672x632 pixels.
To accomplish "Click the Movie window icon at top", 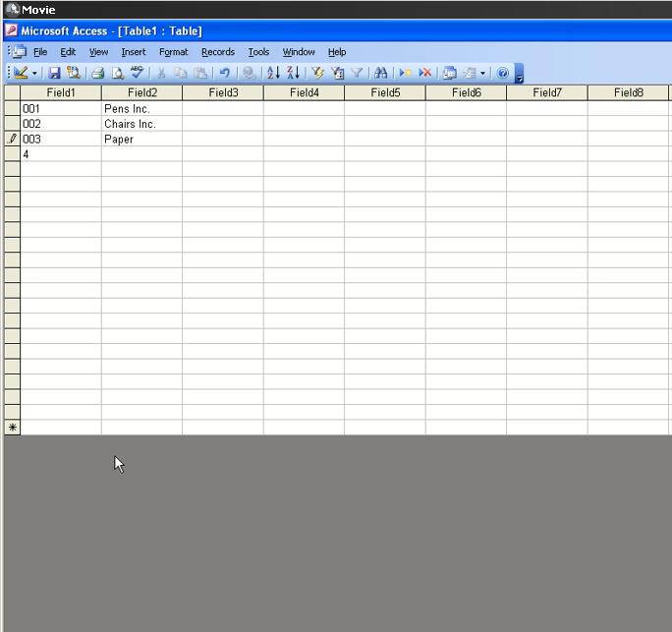I will (13, 9).
